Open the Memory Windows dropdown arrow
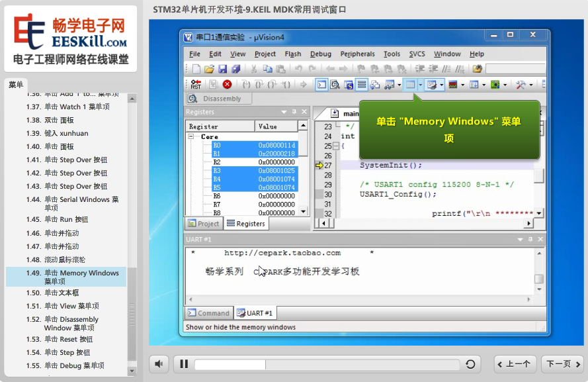Image resolution: width=588 pixels, height=382 pixels. pyautogui.click(x=421, y=85)
